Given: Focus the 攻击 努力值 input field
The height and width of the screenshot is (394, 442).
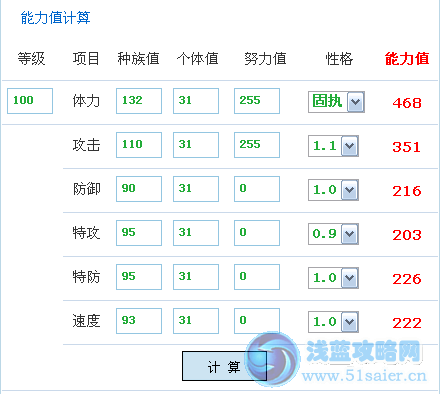Looking at the screenshot, I should 257,145.
